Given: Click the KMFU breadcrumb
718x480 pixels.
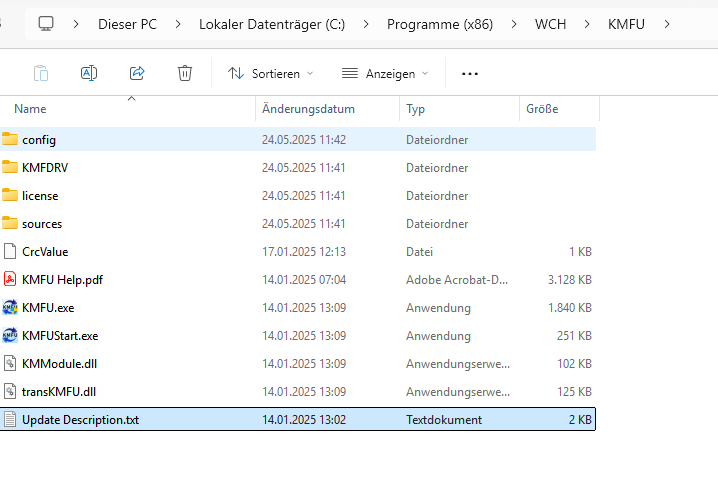Looking at the screenshot, I should (x=626, y=24).
